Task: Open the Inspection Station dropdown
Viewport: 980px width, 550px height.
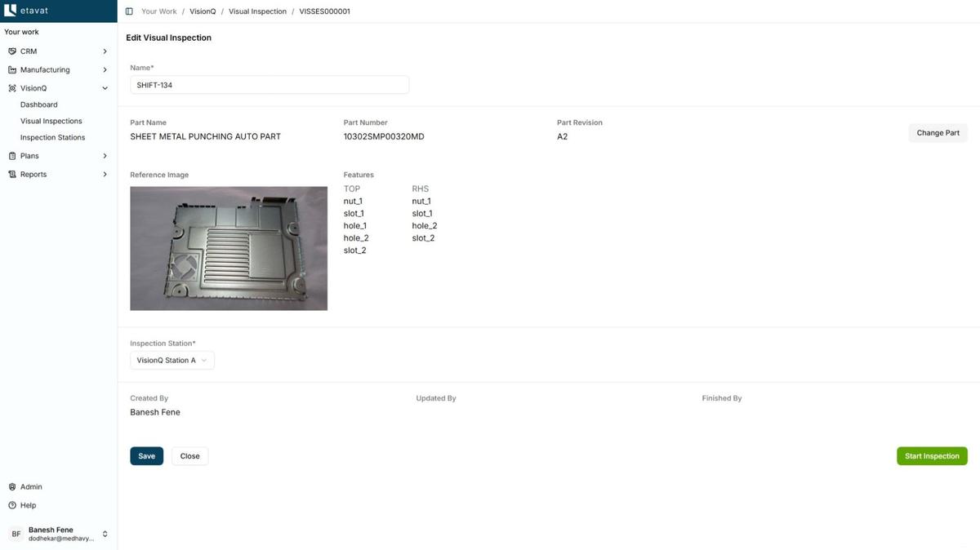Action: point(171,360)
